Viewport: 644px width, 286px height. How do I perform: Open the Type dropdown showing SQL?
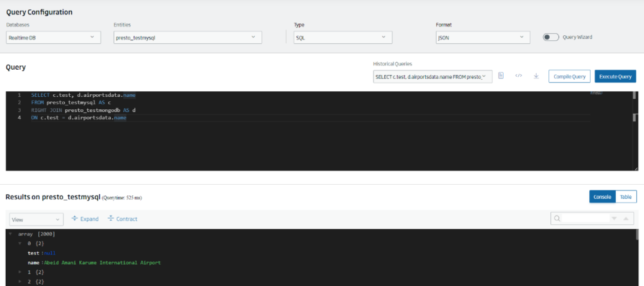point(343,37)
